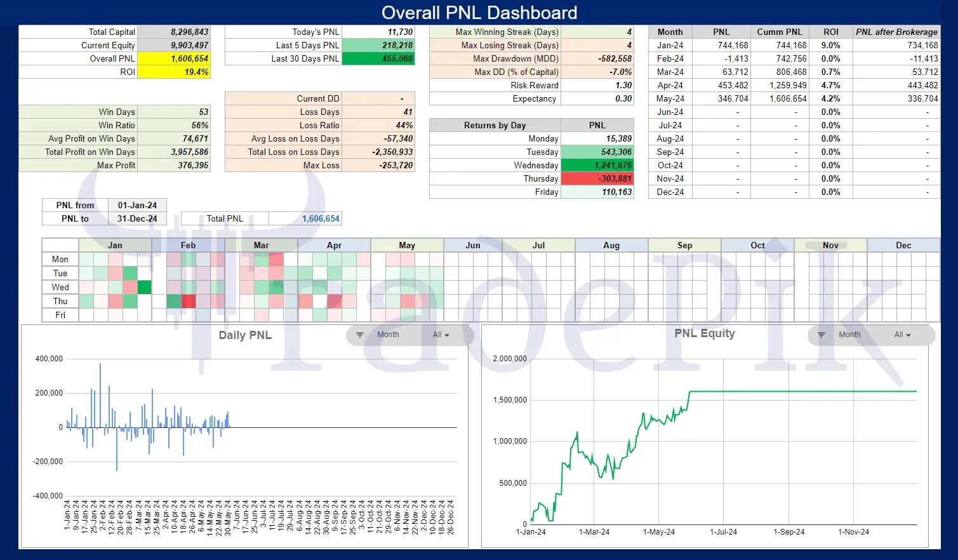
Task: Click the Feb-24 PNL value -1,413
Action: click(721, 58)
